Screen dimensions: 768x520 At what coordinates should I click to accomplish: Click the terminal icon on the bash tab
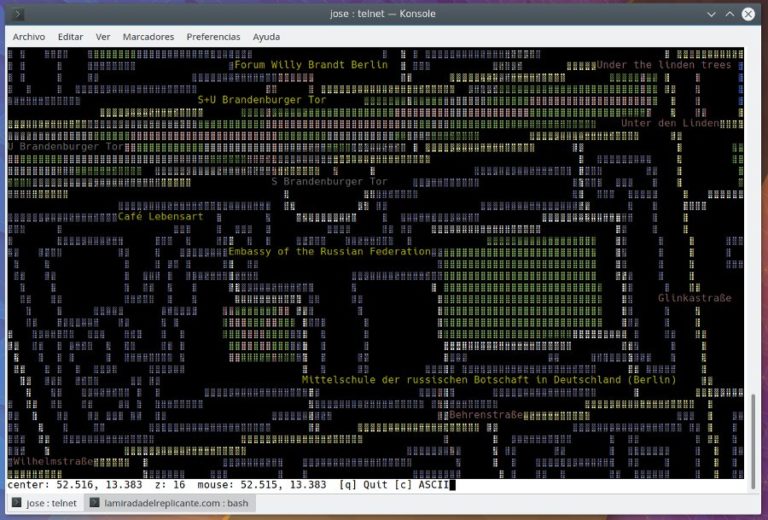coord(94,504)
